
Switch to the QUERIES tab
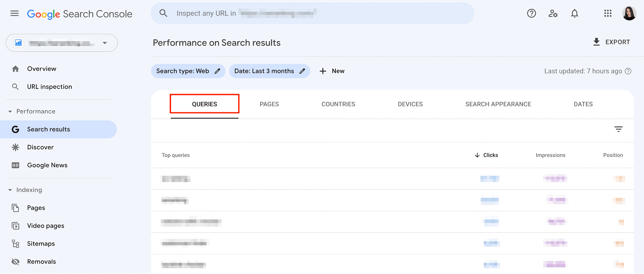[205, 104]
